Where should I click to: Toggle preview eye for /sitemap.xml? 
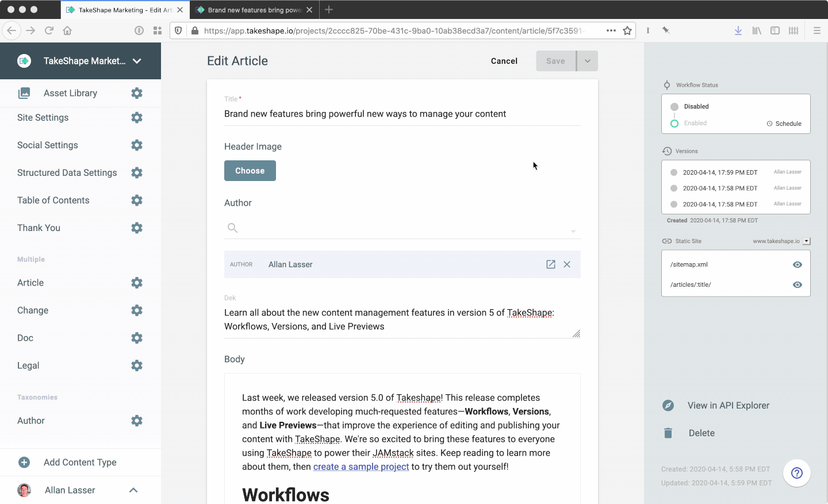(797, 265)
